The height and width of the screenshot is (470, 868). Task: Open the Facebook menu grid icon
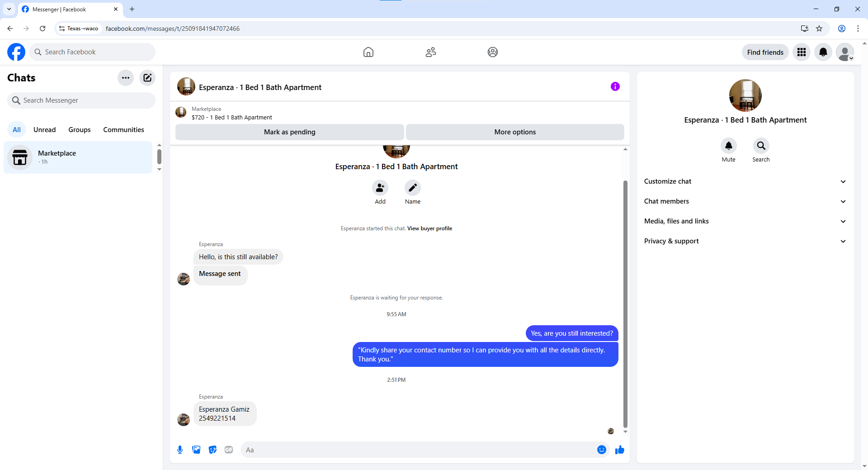pyautogui.click(x=802, y=52)
